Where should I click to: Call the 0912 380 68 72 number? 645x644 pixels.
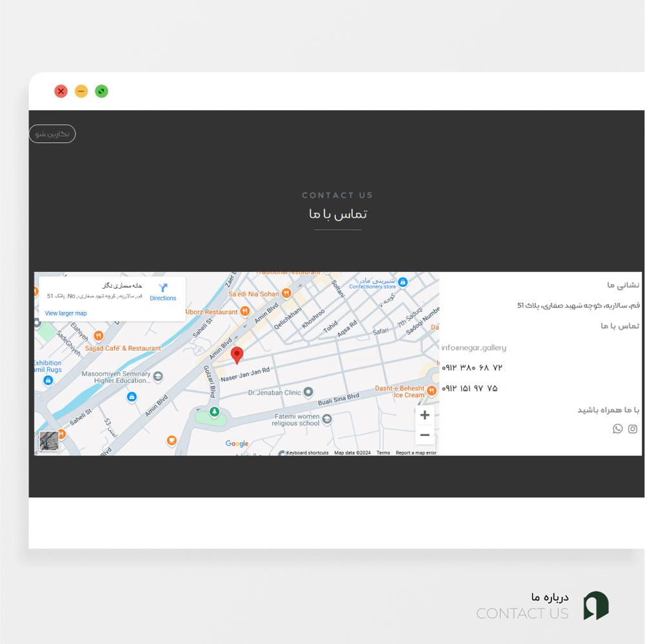click(472, 367)
